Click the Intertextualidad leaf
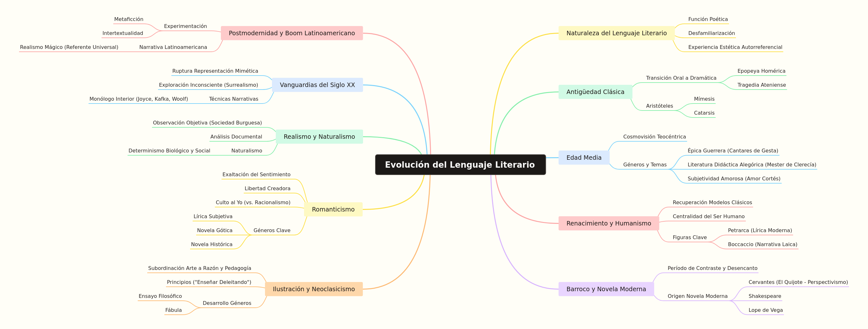868x329 pixels. 123,33
